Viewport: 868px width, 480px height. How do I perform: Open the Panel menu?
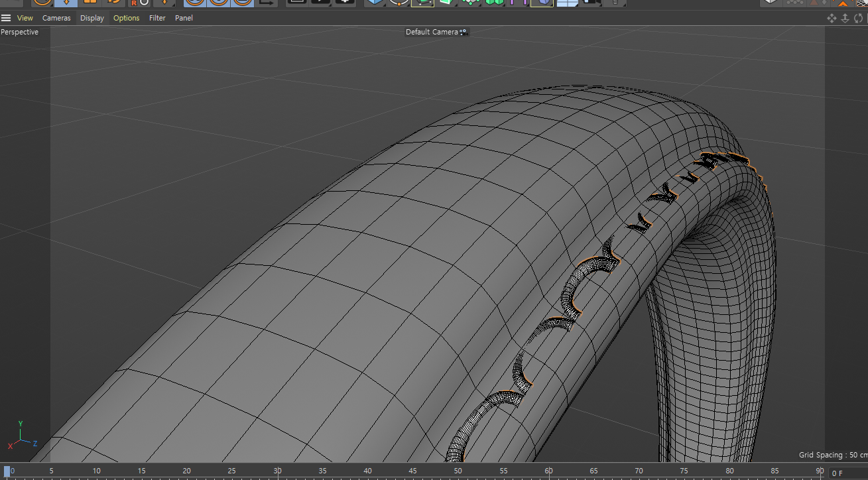coord(184,18)
